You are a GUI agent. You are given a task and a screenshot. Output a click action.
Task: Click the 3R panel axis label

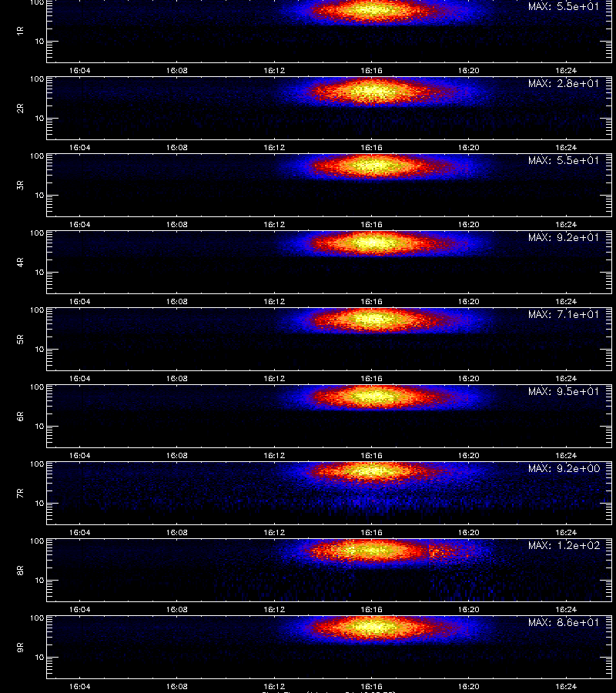click(x=20, y=185)
